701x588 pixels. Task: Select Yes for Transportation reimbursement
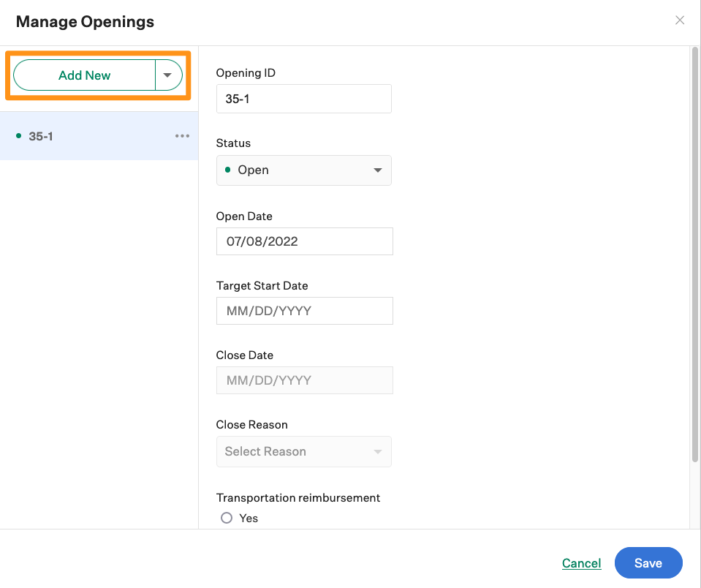[x=227, y=518]
